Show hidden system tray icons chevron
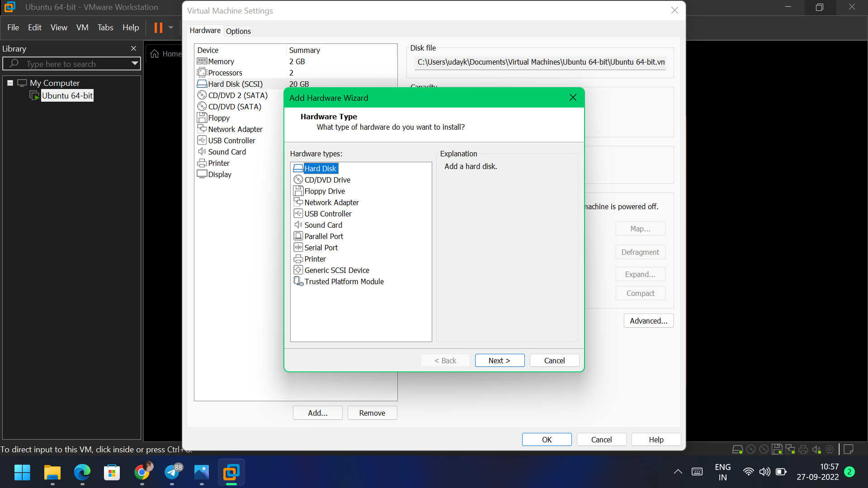 point(678,472)
